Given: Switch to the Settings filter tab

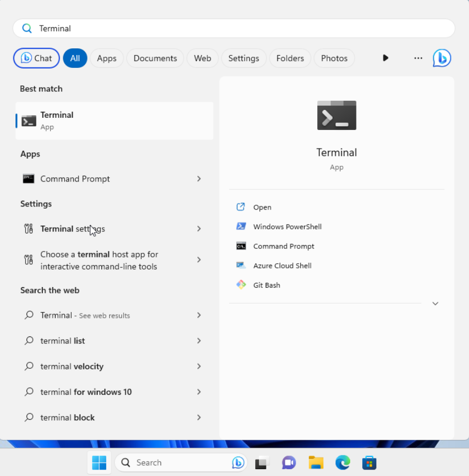Looking at the screenshot, I should coord(244,58).
